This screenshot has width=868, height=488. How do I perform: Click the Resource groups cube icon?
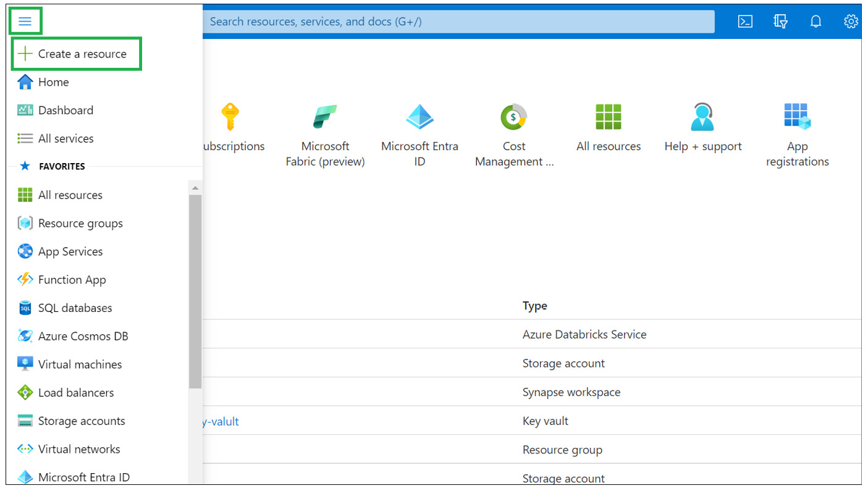(25, 224)
